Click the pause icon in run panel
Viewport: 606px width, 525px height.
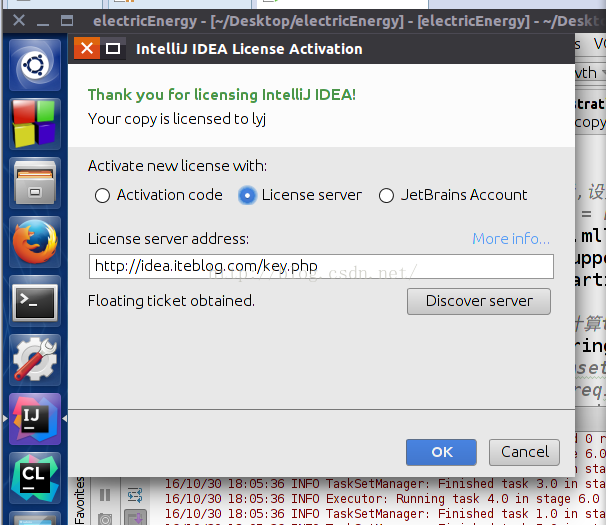[105, 495]
